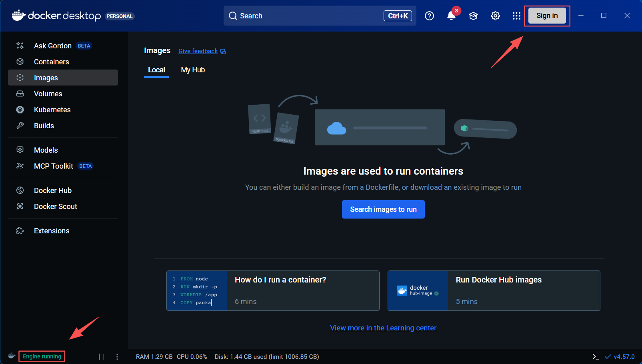Viewport: 642px width, 364px height.
Task: Click the Ask Gordon sparkle icon
Action: (x=20, y=46)
